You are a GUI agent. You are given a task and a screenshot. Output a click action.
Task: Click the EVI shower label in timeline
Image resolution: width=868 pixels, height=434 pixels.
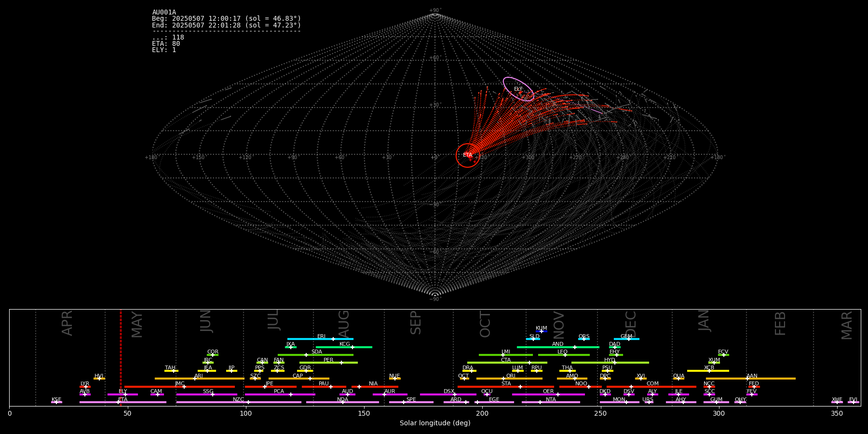853,400
